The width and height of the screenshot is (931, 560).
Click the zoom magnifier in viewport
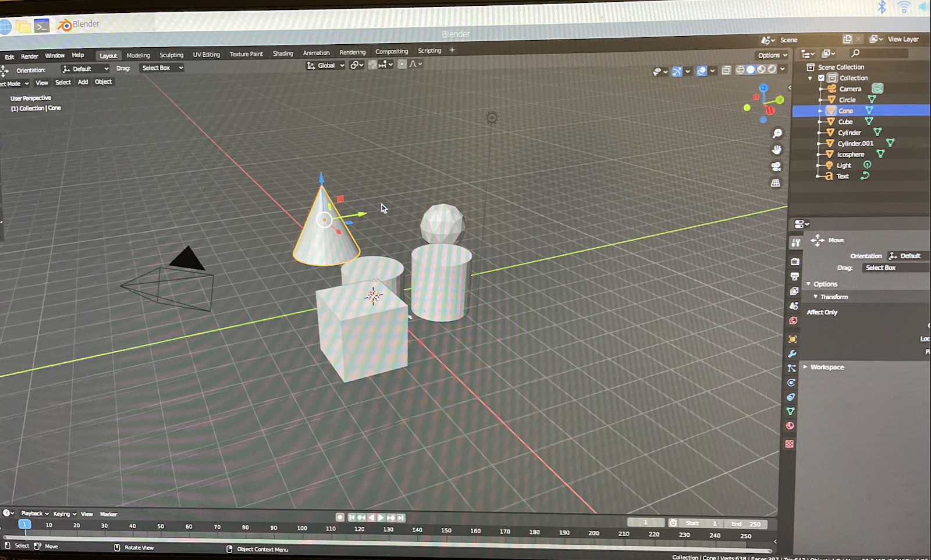(x=777, y=134)
